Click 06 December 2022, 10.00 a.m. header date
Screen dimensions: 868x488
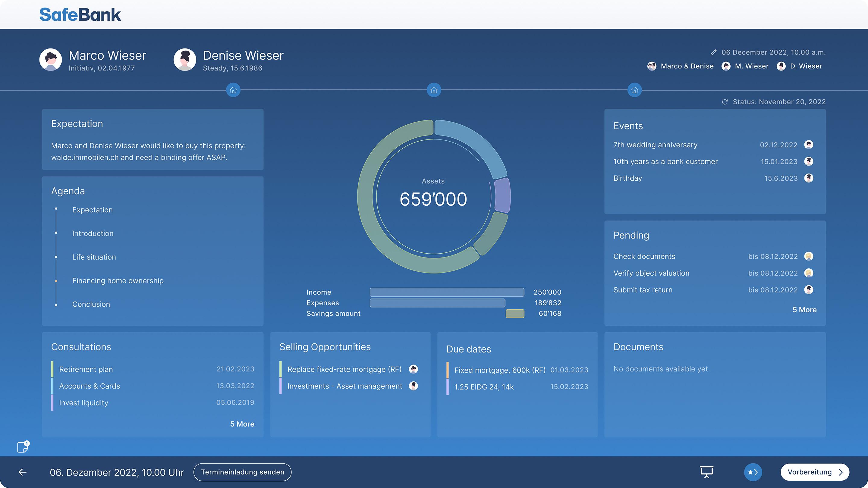pos(773,52)
